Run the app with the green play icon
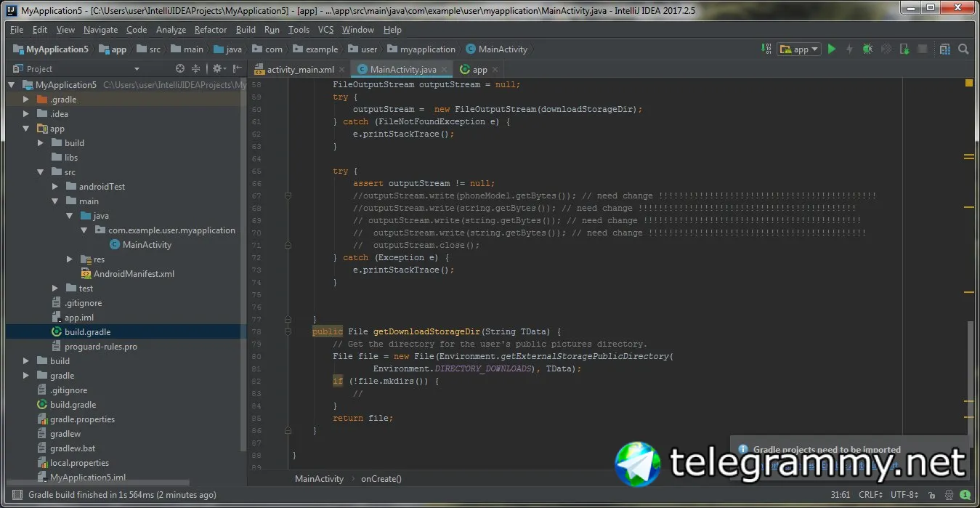980x508 pixels. tap(833, 49)
